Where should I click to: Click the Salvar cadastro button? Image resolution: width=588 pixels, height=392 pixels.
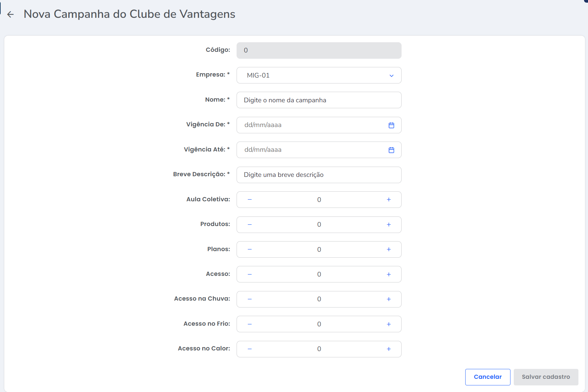(546, 377)
